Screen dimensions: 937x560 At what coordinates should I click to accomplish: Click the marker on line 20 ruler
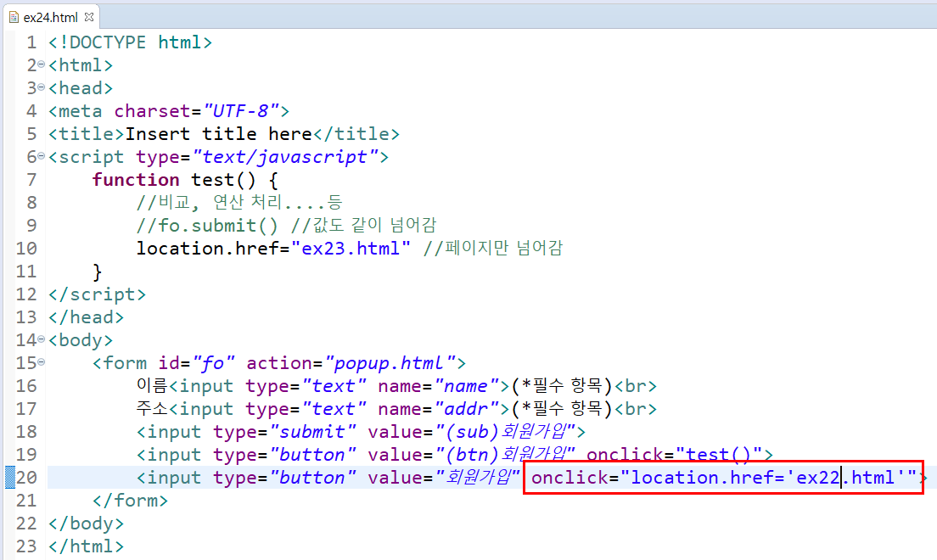(10, 477)
